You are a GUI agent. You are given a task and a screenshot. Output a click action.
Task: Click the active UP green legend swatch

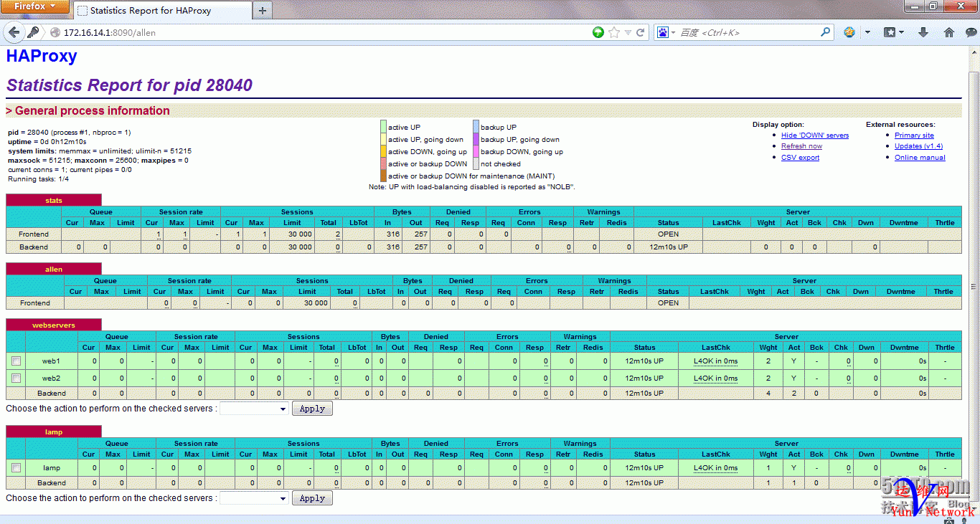click(x=383, y=127)
